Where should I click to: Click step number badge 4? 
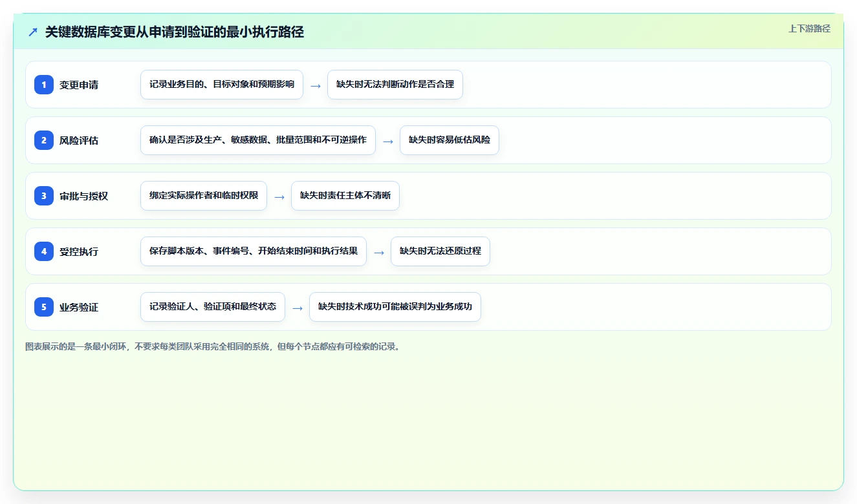pyautogui.click(x=44, y=251)
